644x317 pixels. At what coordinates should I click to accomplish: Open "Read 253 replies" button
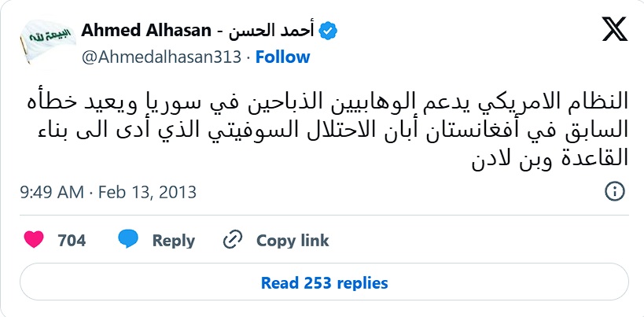(x=324, y=282)
